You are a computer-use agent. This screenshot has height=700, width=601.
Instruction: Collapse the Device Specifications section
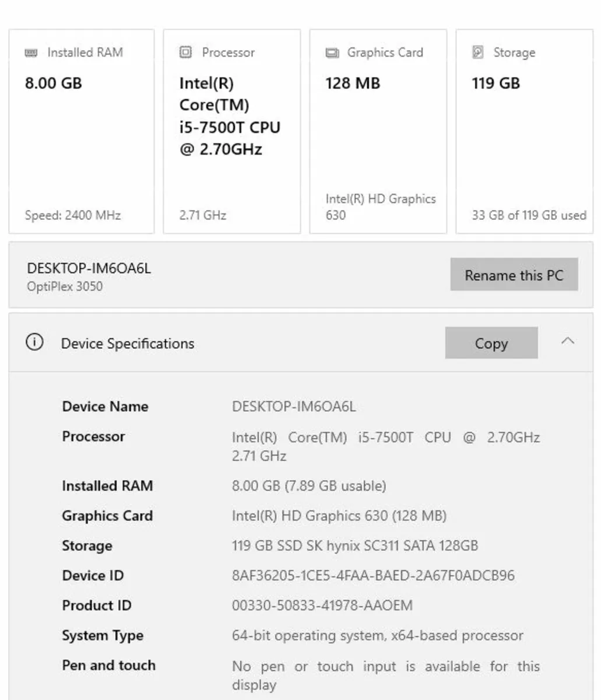(x=568, y=342)
